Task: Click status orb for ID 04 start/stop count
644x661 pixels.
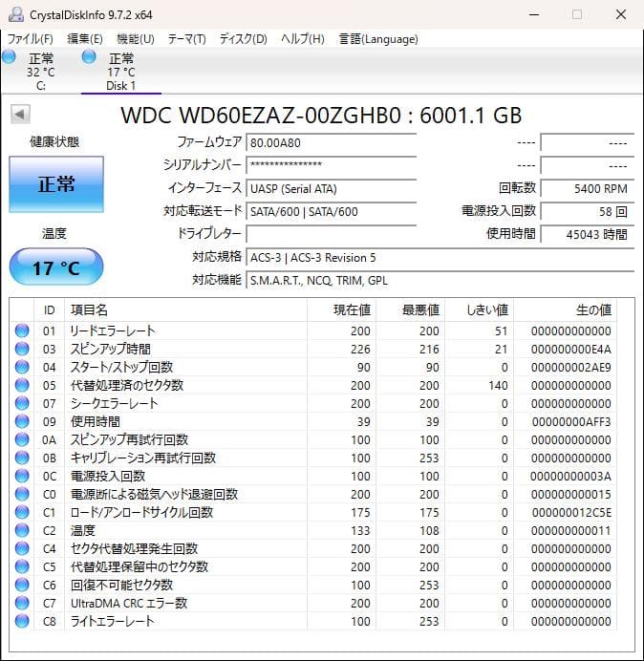Action: (22, 367)
